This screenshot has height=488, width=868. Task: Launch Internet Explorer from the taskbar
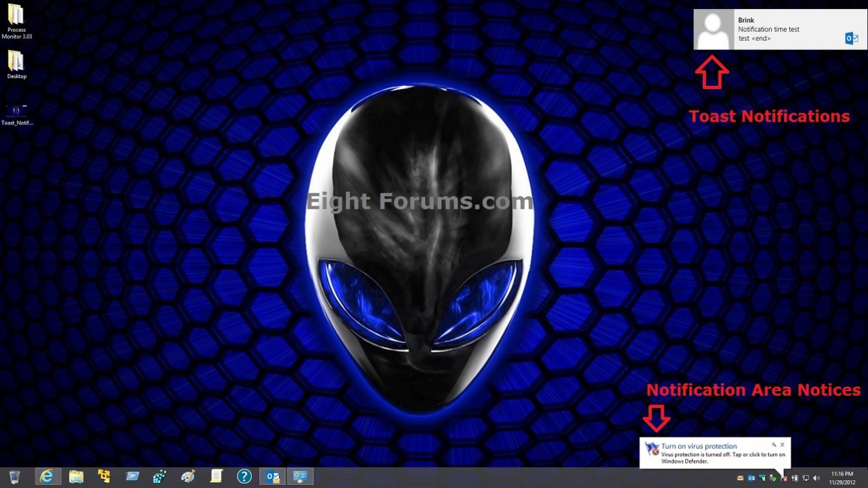(x=46, y=476)
